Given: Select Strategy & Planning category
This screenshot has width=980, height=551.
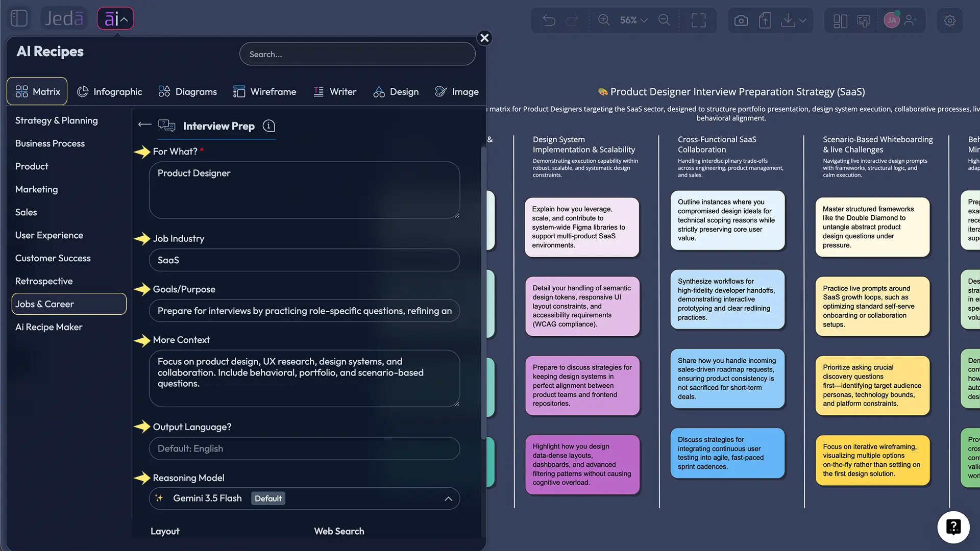Looking at the screenshot, I should point(57,120).
